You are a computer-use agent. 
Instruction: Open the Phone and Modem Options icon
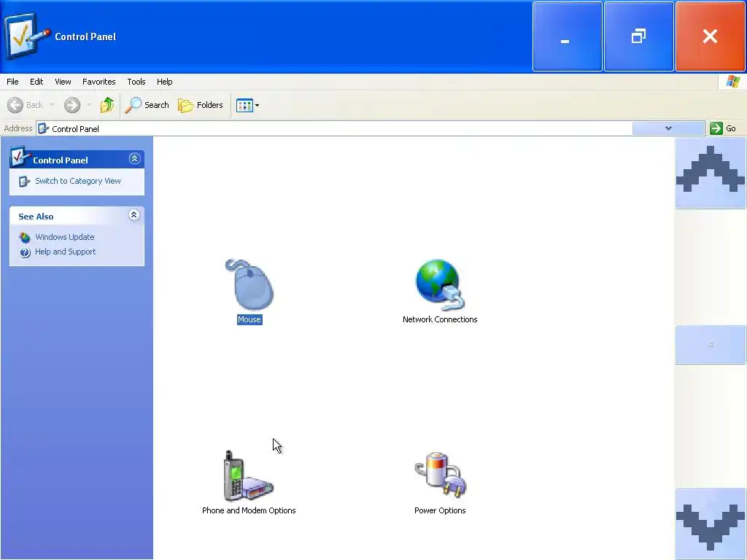tap(249, 475)
